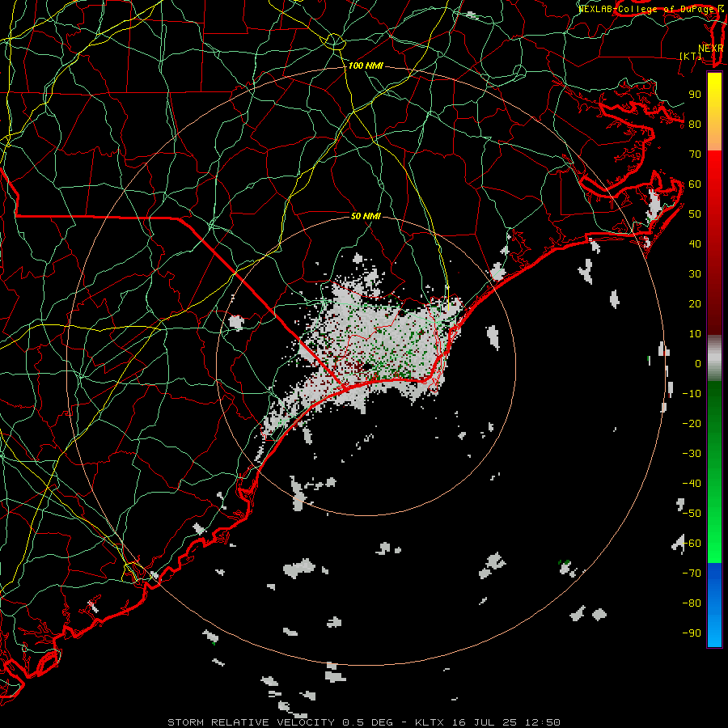Viewport: 728px width, 728px height.
Task: Click the 0.5 DEG elevation text
Action: [367, 722]
